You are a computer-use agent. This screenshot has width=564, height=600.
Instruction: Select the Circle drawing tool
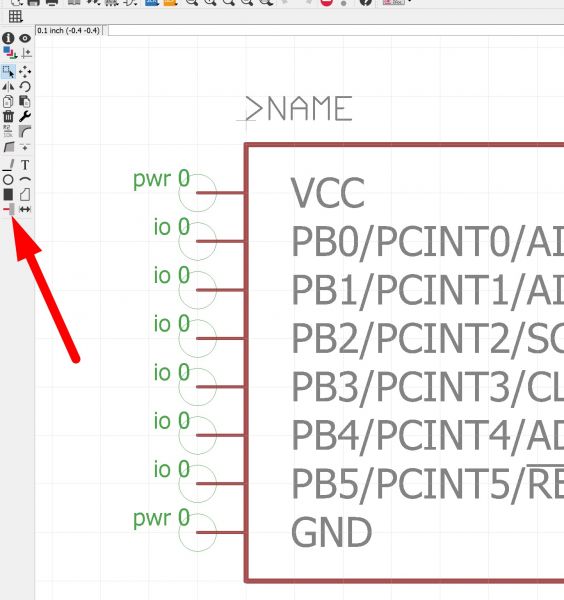click(x=8, y=179)
